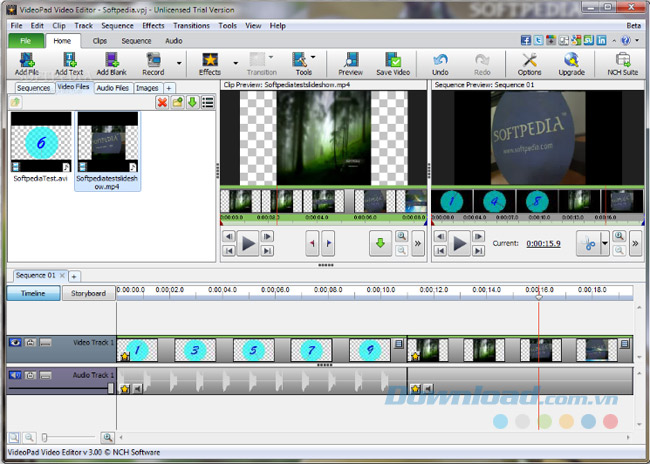Click the green add-to-sequence arrow in Clip Preview

coord(380,243)
